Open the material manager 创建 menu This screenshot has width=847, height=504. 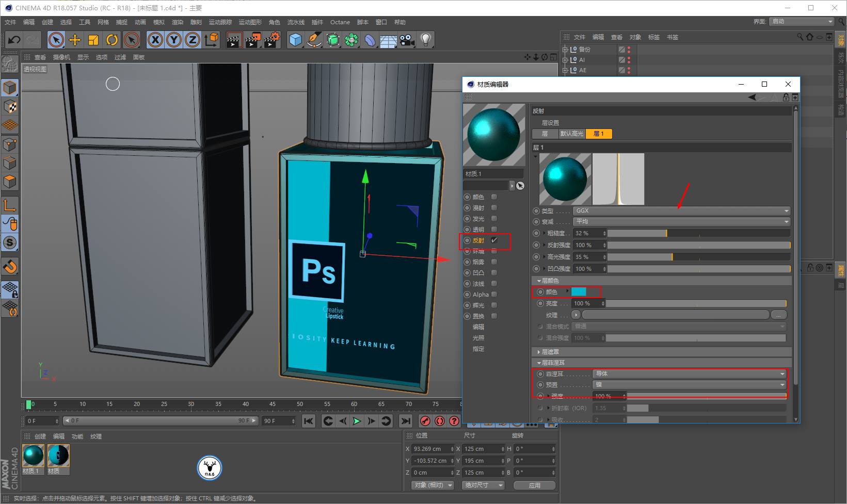(40, 436)
